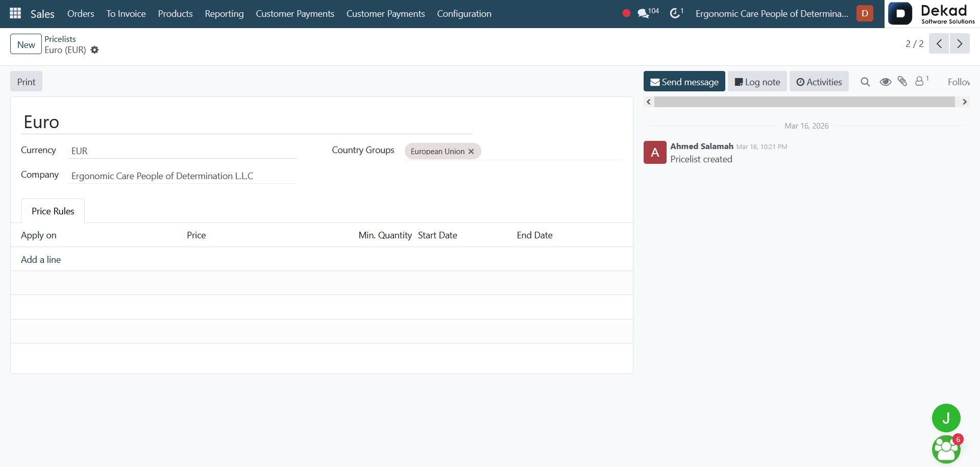Click the Ahmed Salamah author name
Image resolution: width=980 pixels, height=467 pixels.
point(701,146)
